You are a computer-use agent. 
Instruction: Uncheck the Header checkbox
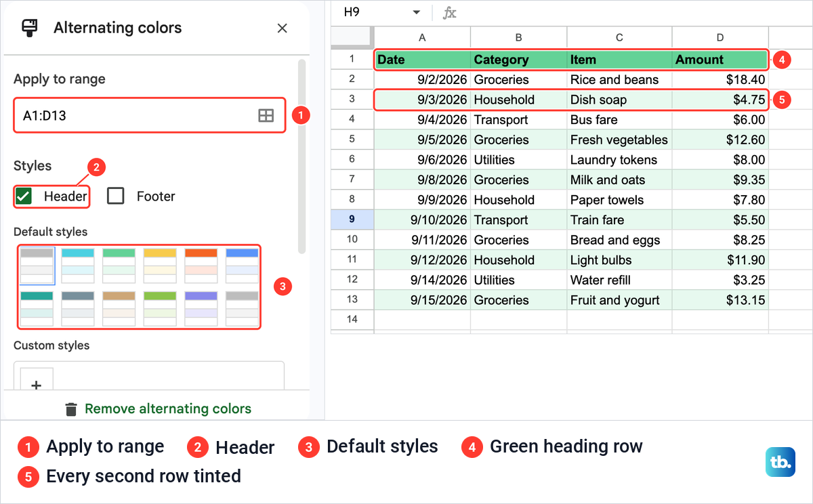24,196
